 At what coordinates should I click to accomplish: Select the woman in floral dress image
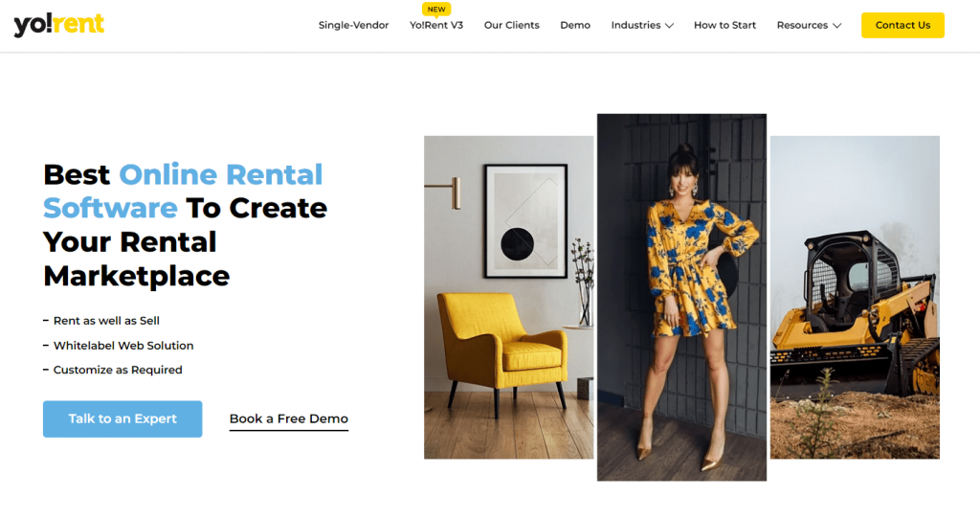point(681,297)
